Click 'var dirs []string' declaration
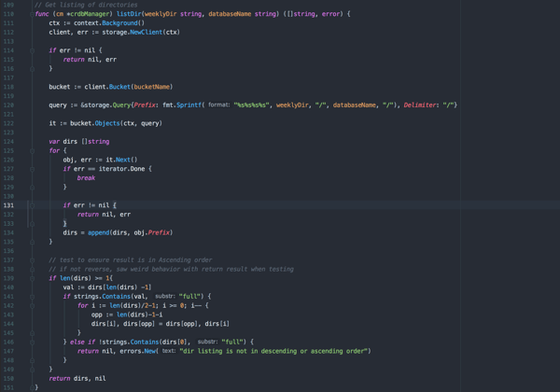Screen dimensions: 560x392 [x=79, y=142]
